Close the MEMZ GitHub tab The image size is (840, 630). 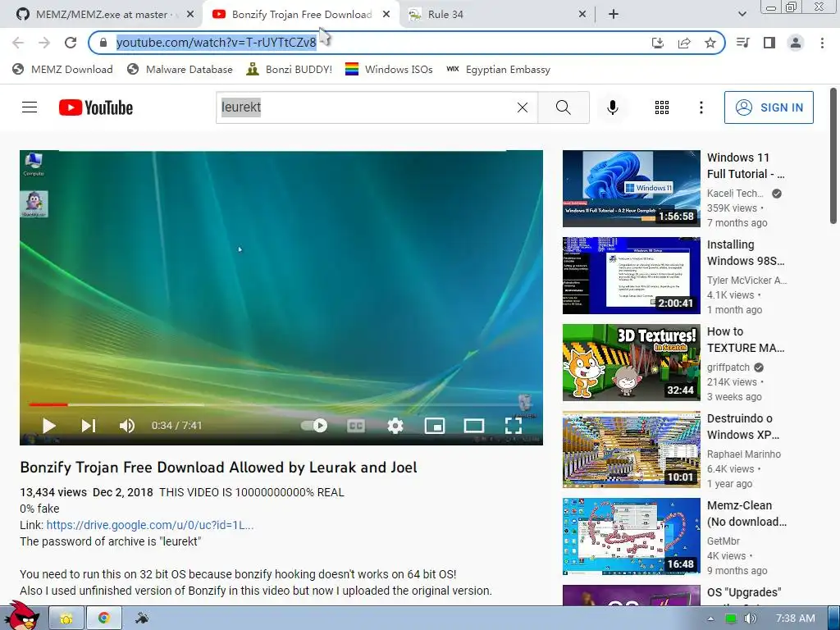(x=190, y=15)
